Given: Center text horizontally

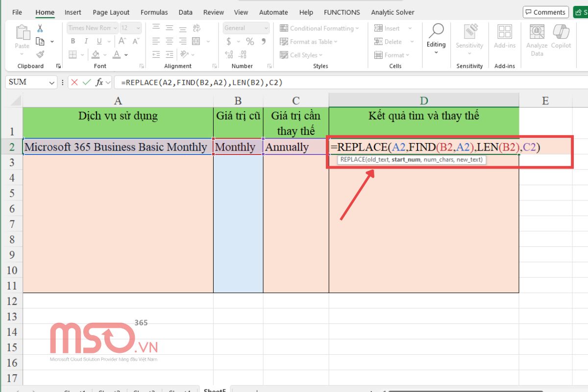Looking at the screenshot, I should pyautogui.click(x=170, y=41).
